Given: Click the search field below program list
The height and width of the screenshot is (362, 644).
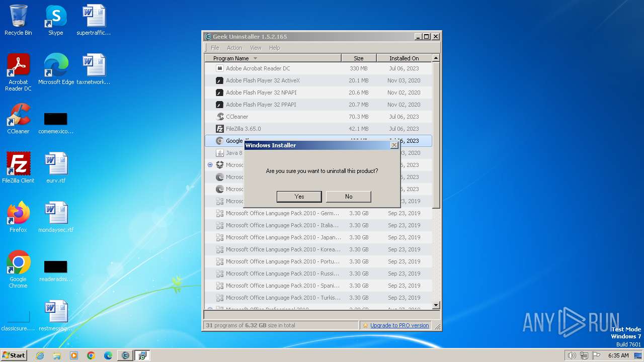Looking at the screenshot, I should pos(322,315).
